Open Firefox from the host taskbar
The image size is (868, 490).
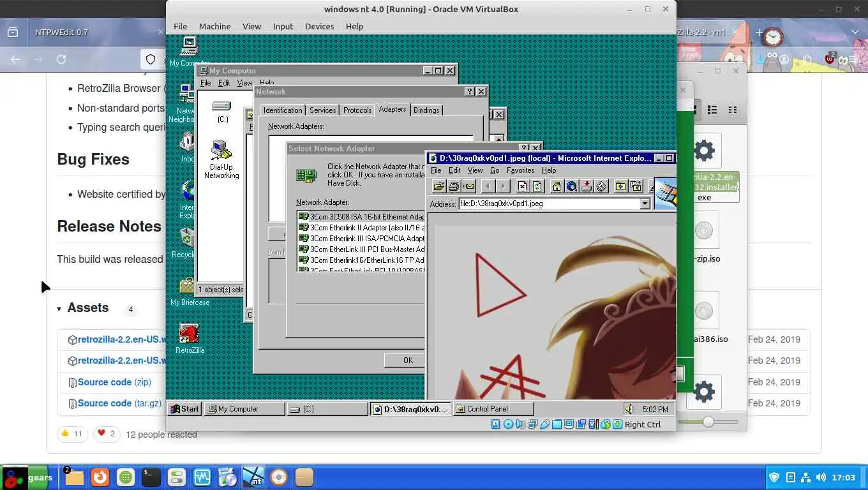coord(100,477)
